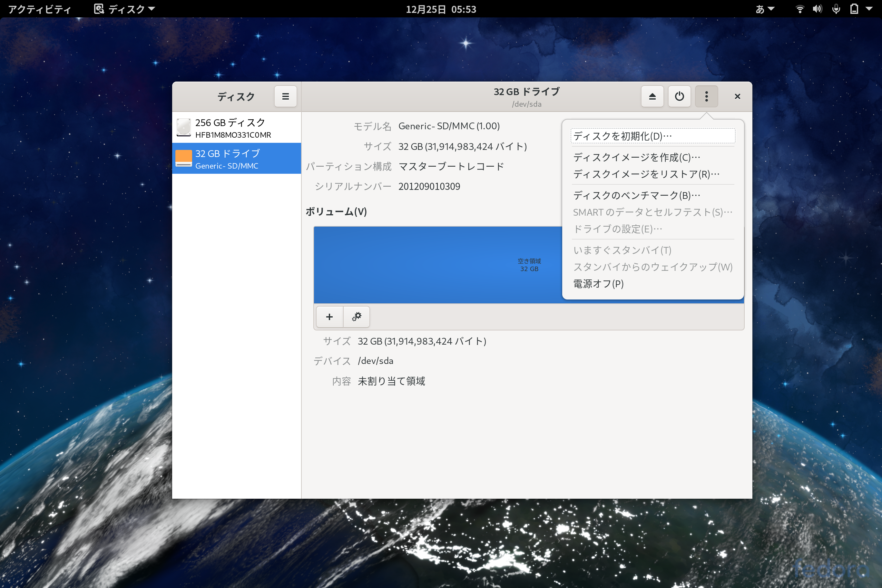The image size is (882, 588).
Task: Click the microphone icon in the top bar
Action: [836, 9]
